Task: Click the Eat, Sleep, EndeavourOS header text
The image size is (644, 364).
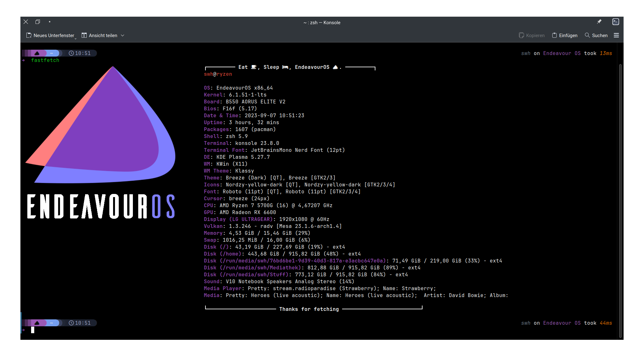Action: (x=290, y=67)
